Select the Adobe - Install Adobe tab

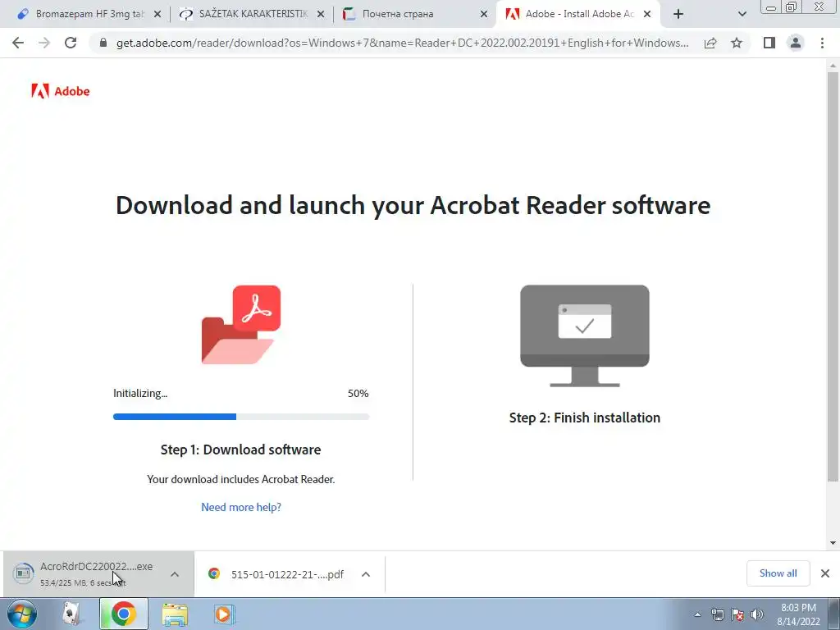click(x=578, y=14)
